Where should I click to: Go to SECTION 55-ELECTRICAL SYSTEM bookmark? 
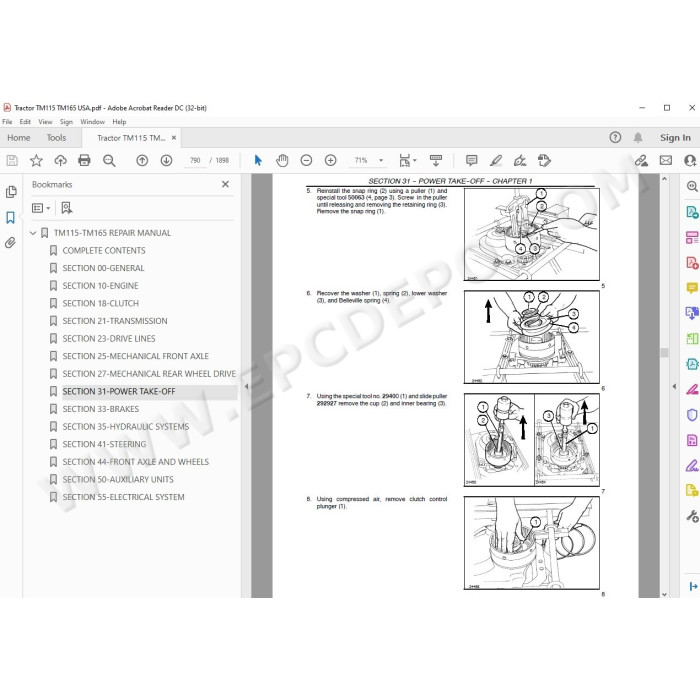(123, 497)
